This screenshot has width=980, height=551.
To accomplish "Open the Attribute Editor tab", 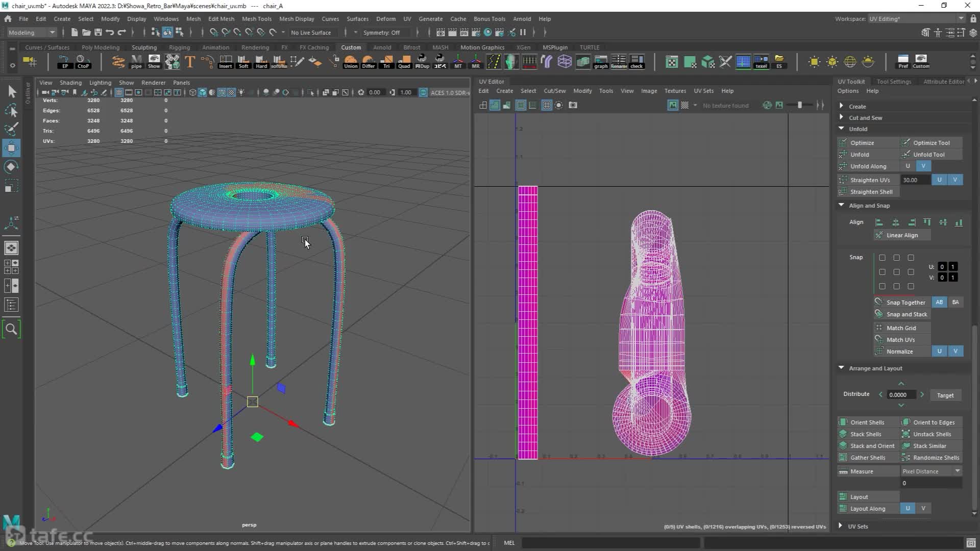I will click(x=944, y=82).
